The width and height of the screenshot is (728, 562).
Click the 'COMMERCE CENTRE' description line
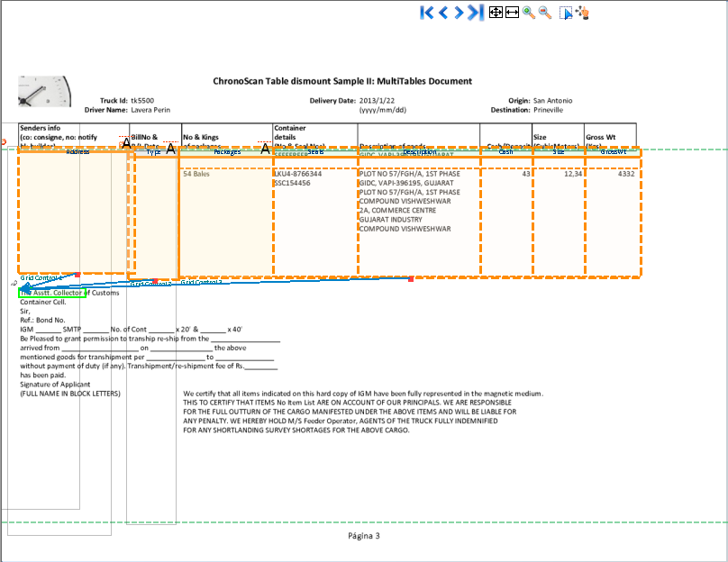pos(398,211)
